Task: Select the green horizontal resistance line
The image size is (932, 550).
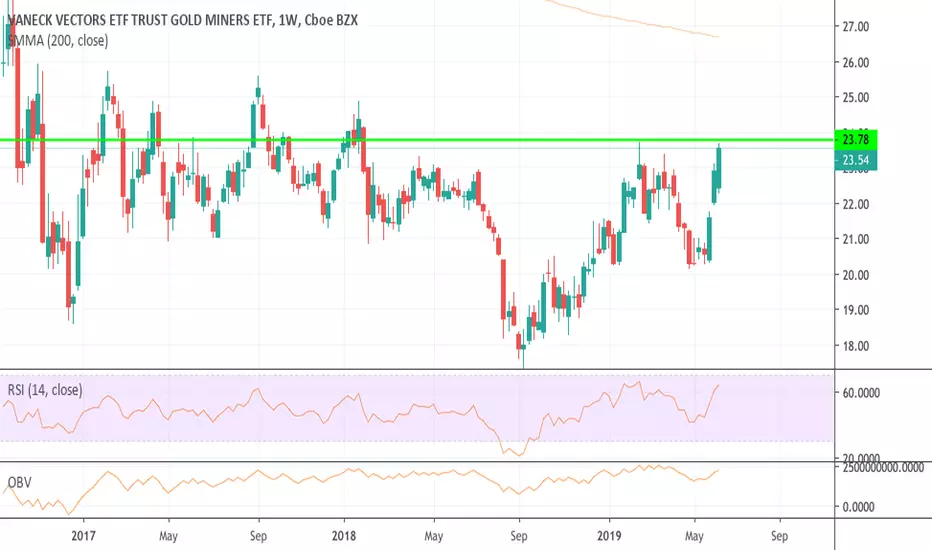Action: pos(417,140)
